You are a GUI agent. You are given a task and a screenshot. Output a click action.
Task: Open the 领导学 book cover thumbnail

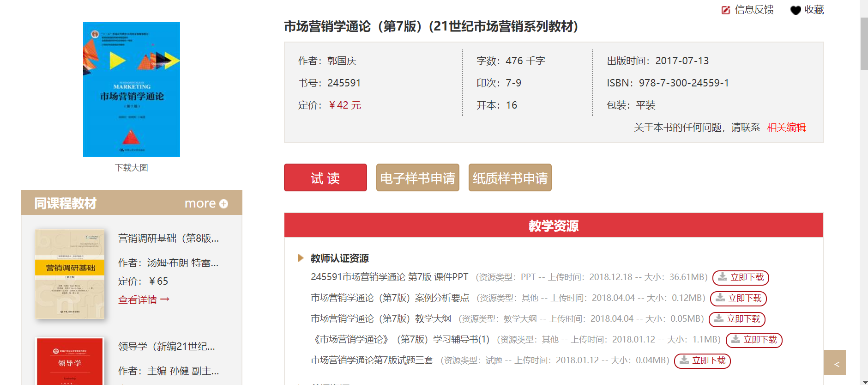click(x=70, y=361)
